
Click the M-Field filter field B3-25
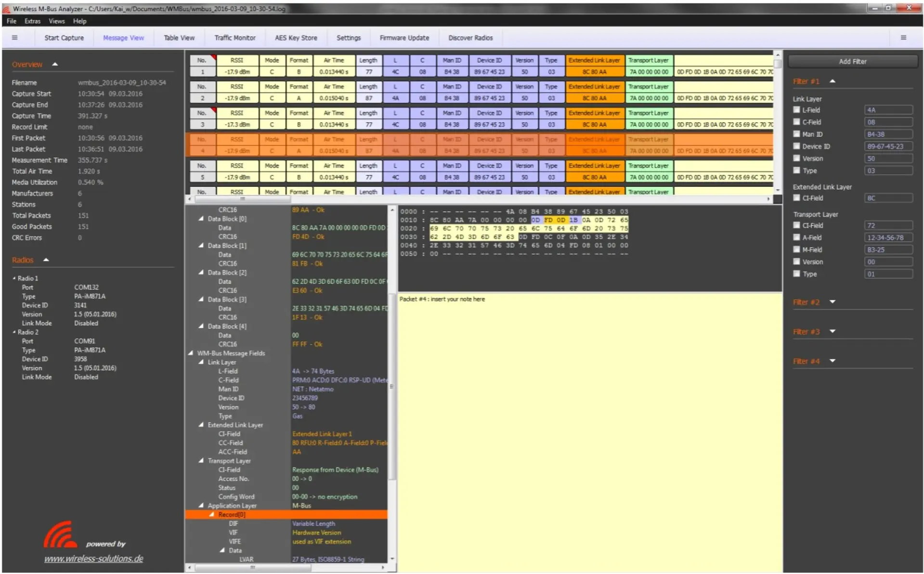(x=888, y=249)
